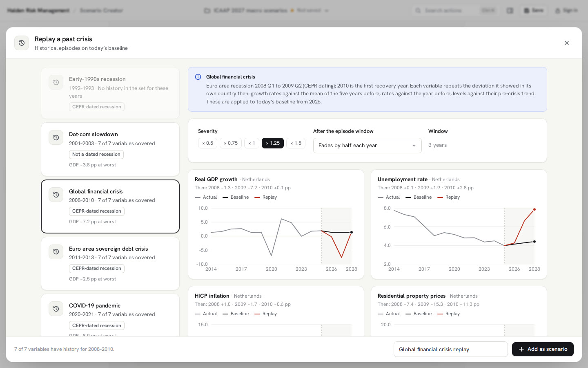588x368 pixels.
Task: Click the plus icon on Add as scenario
Action: [521, 349]
